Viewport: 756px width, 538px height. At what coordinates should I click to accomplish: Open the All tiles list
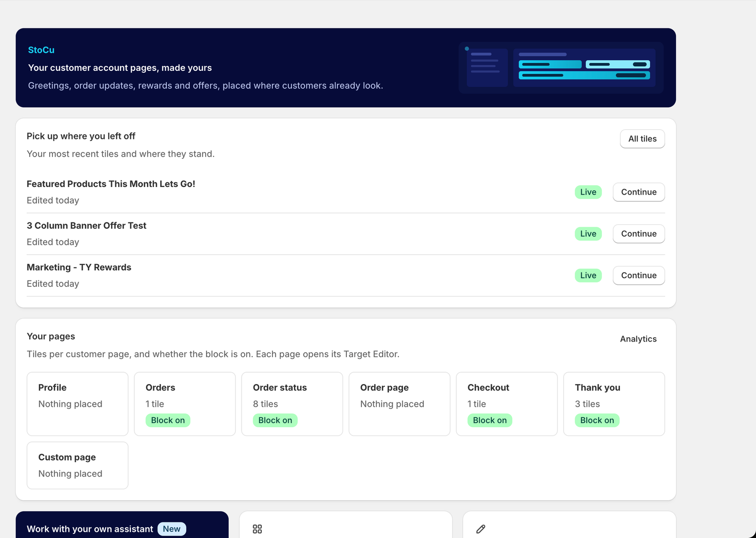click(x=642, y=139)
